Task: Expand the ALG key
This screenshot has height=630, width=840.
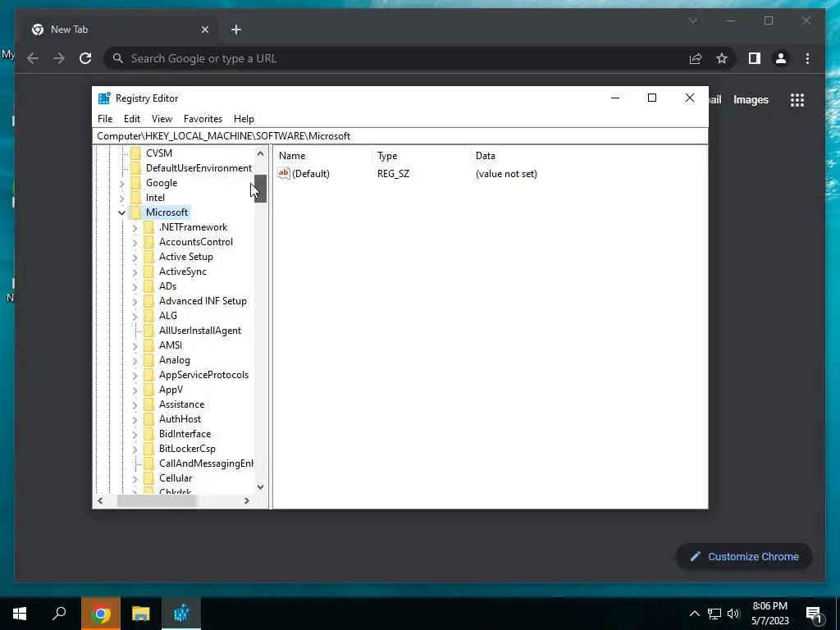Action: pyautogui.click(x=135, y=316)
